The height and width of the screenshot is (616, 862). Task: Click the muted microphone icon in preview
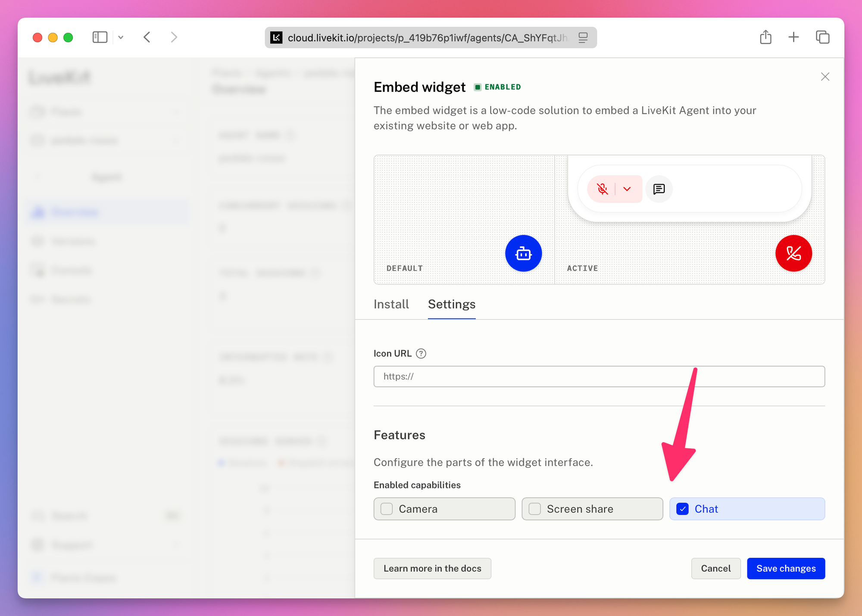[x=602, y=189]
